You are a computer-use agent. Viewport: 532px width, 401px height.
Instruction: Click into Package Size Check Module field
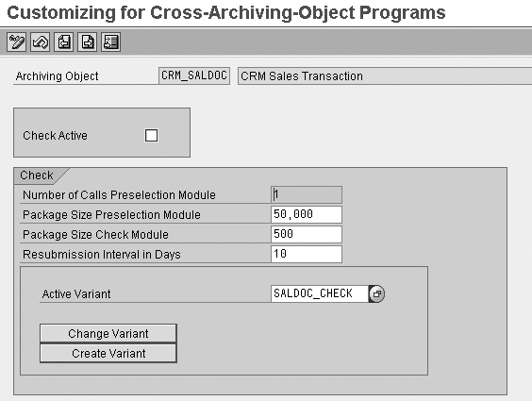pos(307,234)
